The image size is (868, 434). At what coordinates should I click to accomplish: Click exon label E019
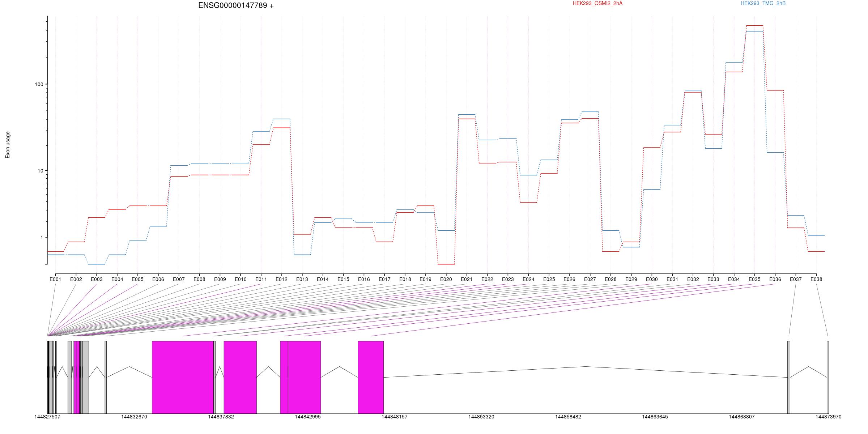tap(425, 279)
